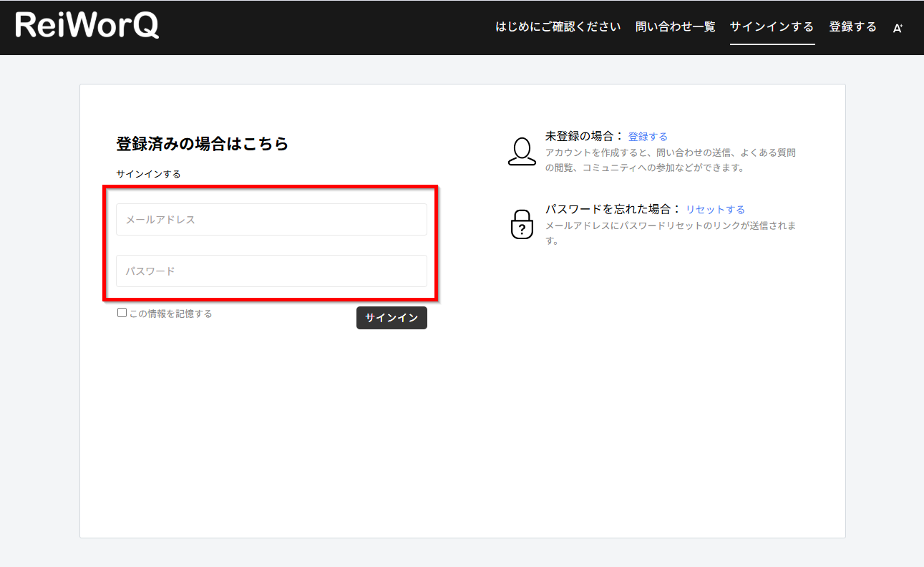Click the user silhouette icon

[x=522, y=152]
